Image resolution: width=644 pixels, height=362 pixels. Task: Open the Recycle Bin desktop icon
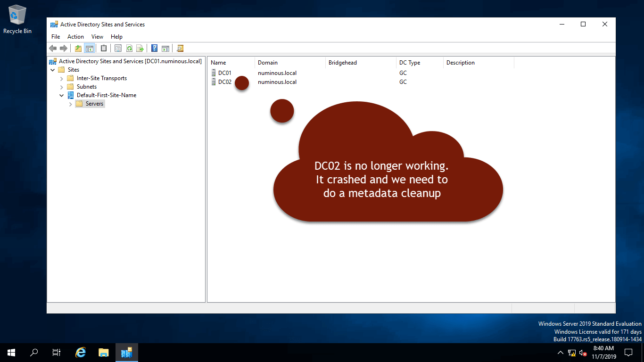point(17,19)
